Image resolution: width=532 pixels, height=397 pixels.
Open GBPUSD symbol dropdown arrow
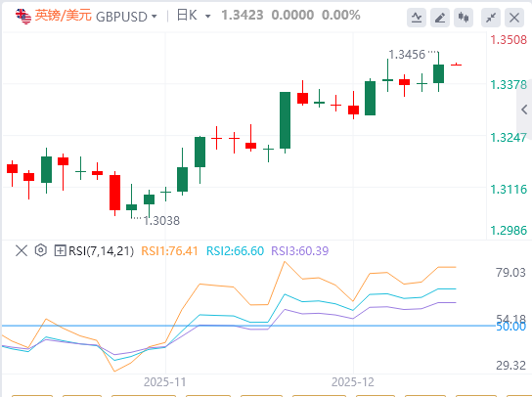coord(155,17)
